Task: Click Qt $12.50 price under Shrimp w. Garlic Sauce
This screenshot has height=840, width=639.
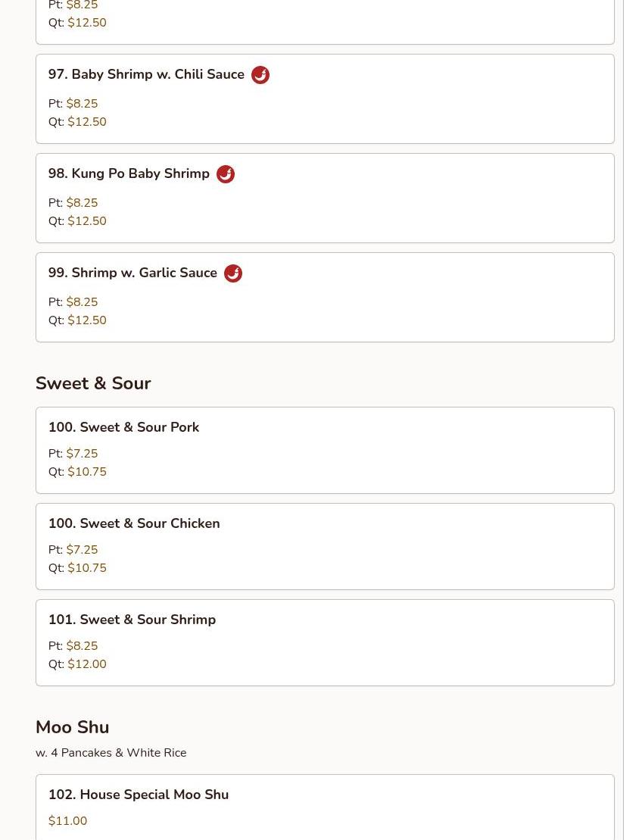Action: coord(87,320)
